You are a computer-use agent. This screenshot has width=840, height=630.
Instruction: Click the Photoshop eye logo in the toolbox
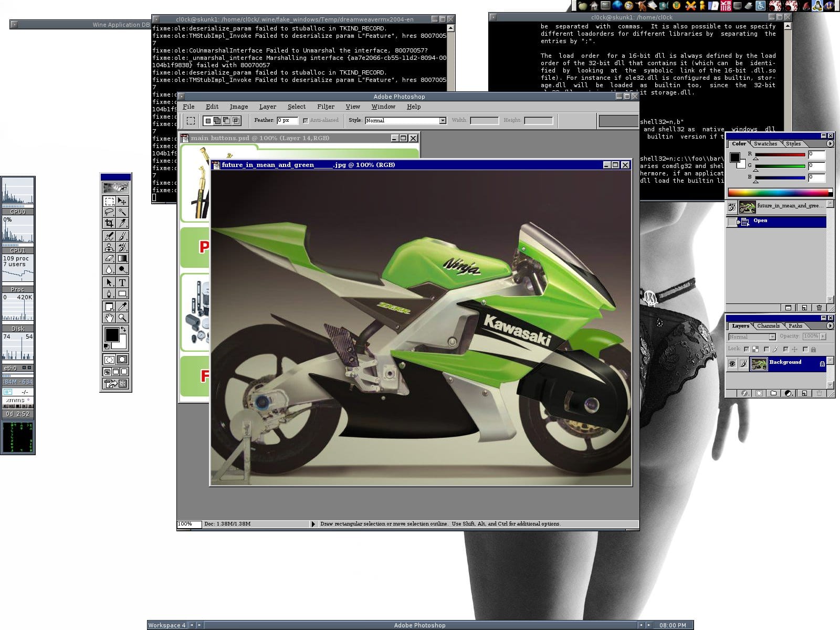point(115,187)
